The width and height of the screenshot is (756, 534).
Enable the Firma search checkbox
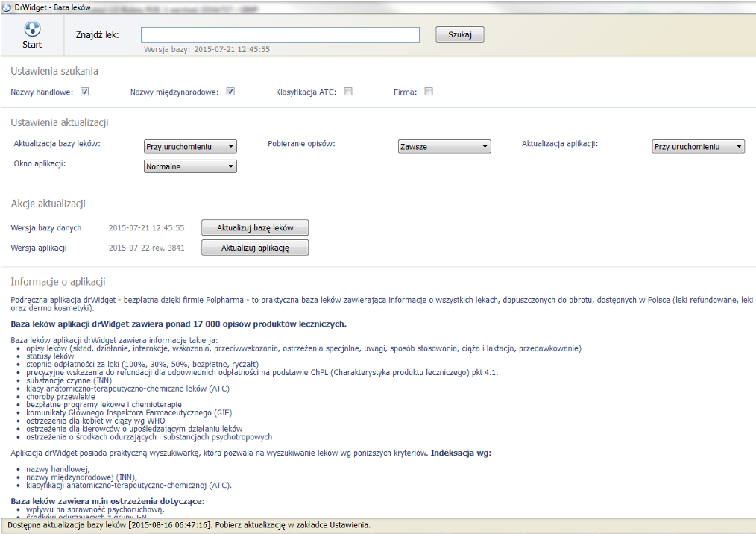tap(428, 92)
